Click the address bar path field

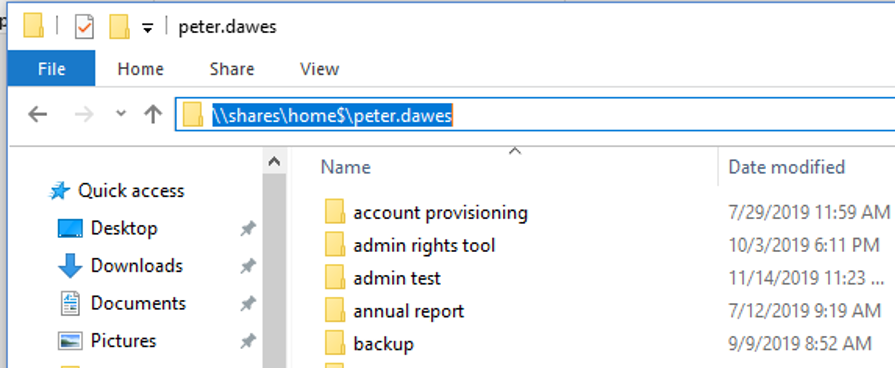click(535, 115)
